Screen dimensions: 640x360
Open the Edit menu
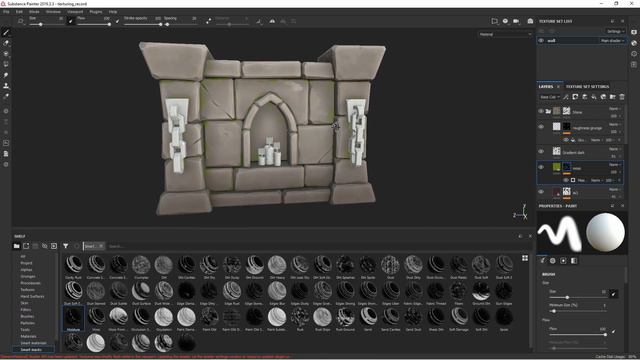tap(19, 12)
